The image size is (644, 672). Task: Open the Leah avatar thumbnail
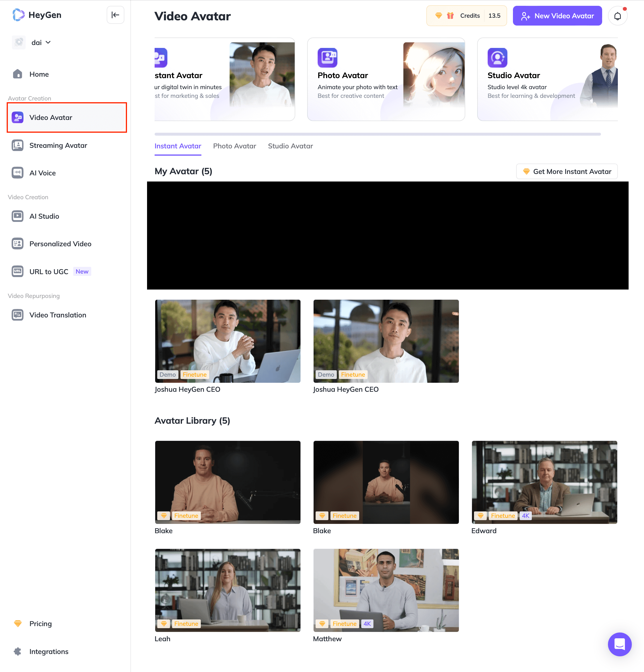click(x=228, y=590)
